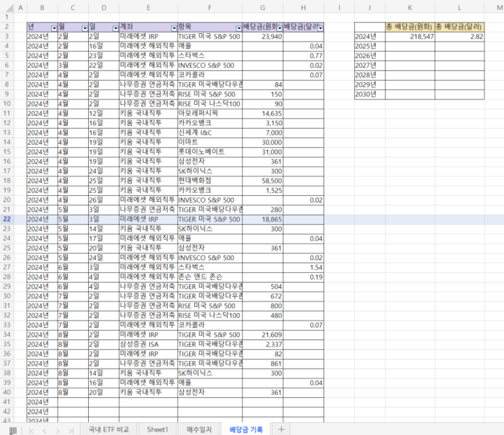
Task: Select the 218,547 total cell
Action: point(410,37)
